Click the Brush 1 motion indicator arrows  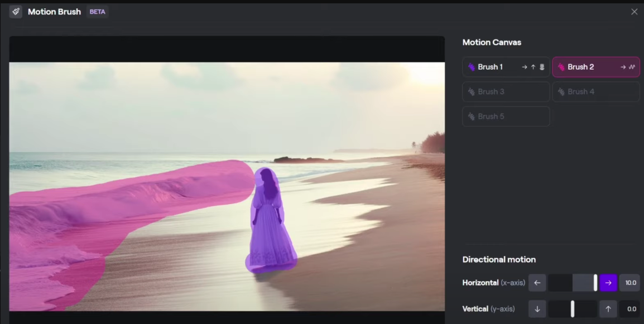tap(533, 67)
